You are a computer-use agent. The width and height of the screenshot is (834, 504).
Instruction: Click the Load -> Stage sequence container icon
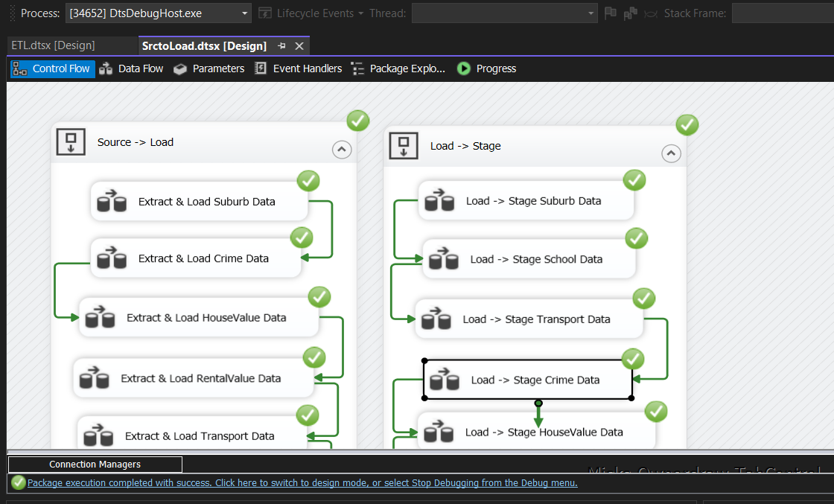click(403, 145)
